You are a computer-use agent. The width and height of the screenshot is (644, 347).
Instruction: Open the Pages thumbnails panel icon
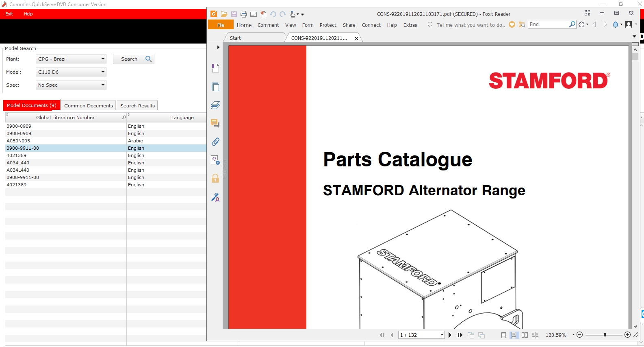coord(215,87)
